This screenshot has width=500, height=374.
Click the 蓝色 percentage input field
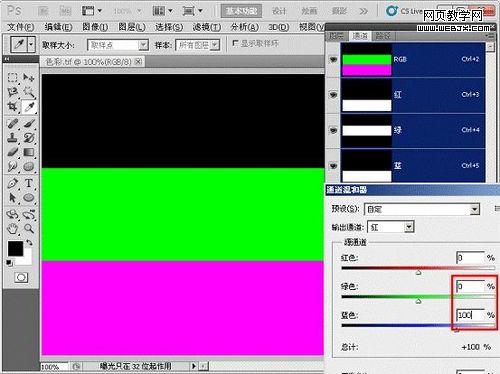coord(470,315)
